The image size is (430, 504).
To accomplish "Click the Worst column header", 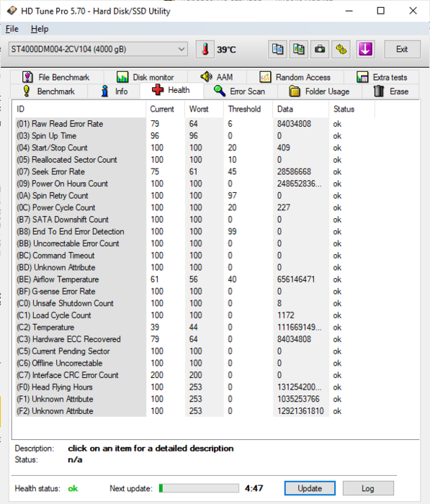I will [x=205, y=109].
